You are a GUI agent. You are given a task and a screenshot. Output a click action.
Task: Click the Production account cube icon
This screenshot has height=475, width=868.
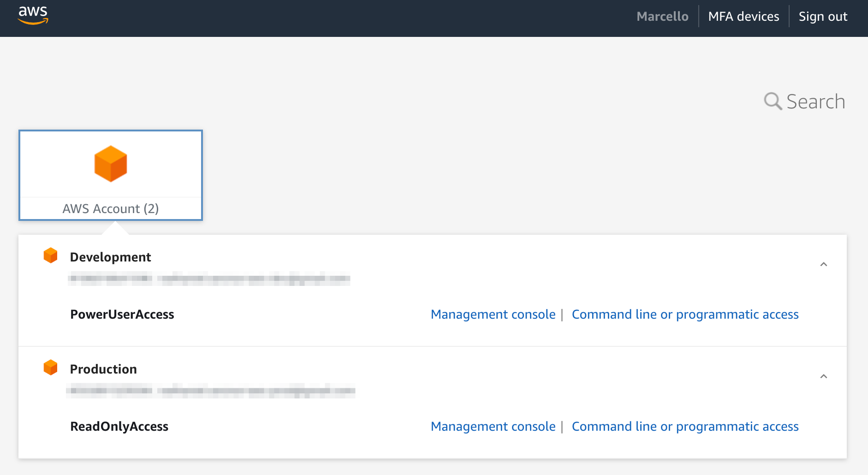click(x=50, y=368)
